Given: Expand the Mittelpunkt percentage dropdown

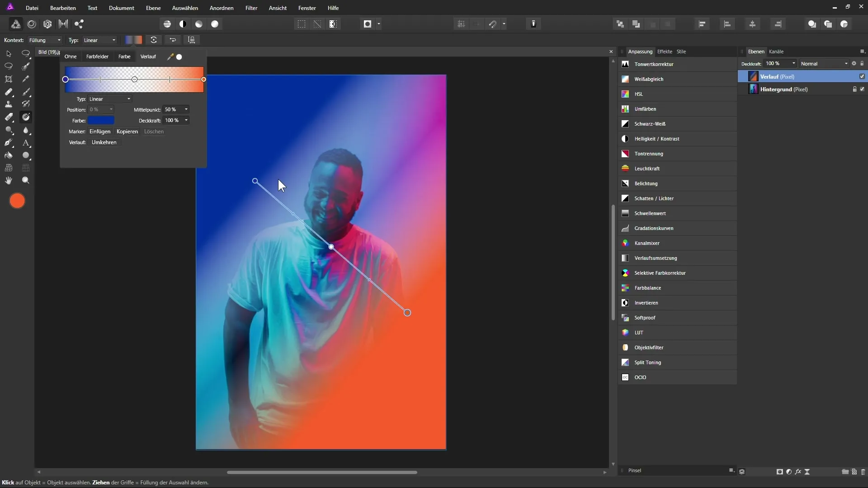Looking at the screenshot, I should pos(186,109).
